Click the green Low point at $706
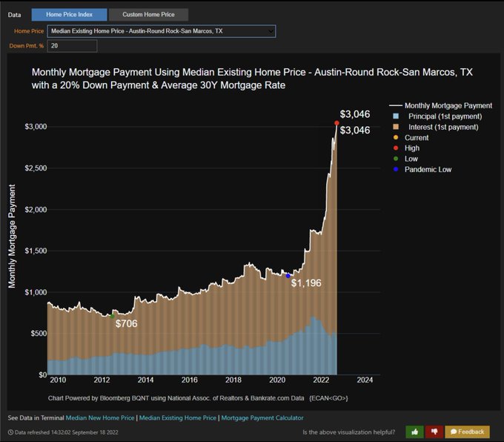Viewport: 504px width, 442px height. pos(112,316)
